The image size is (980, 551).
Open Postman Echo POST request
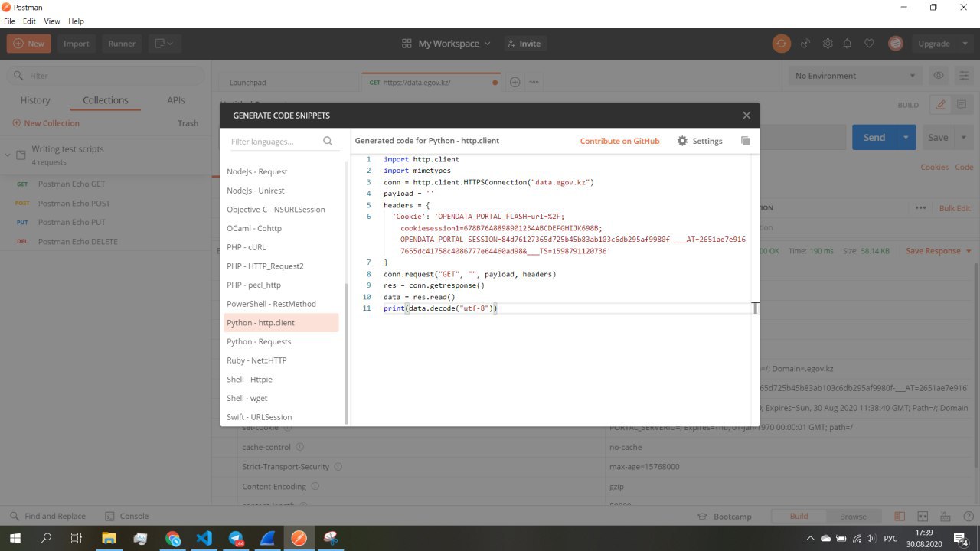pyautogui.click(x=106, y=203)
